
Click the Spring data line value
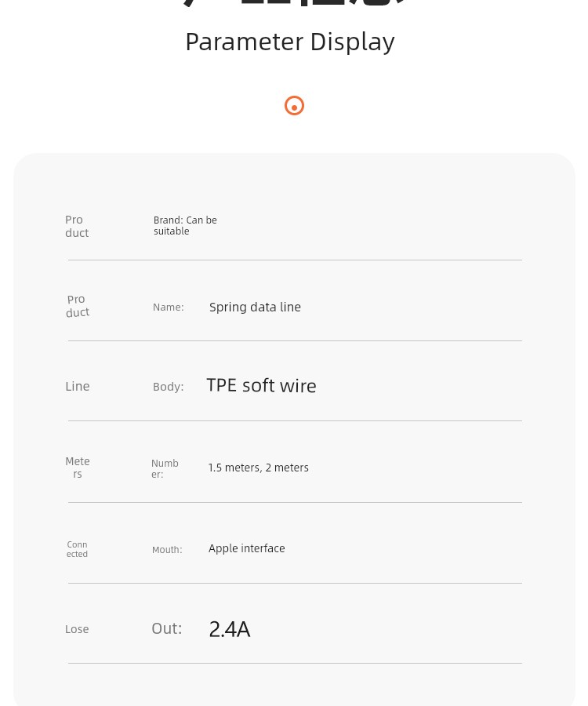coord(255,307)
